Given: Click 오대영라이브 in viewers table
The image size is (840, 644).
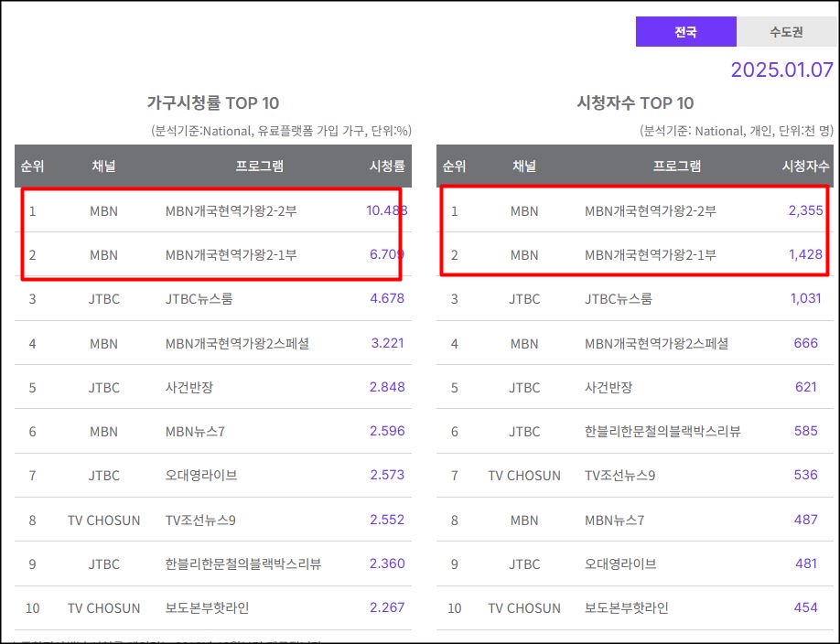Looking at the screenshot, I should point(620,564).
